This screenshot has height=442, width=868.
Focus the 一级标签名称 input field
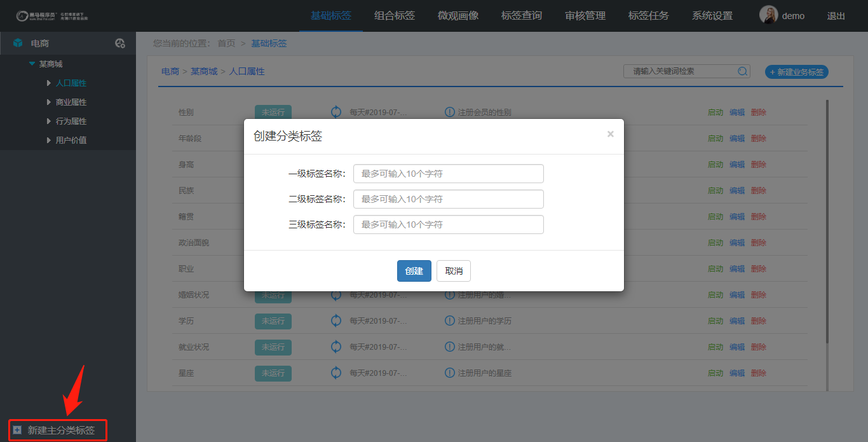(449, 174)
